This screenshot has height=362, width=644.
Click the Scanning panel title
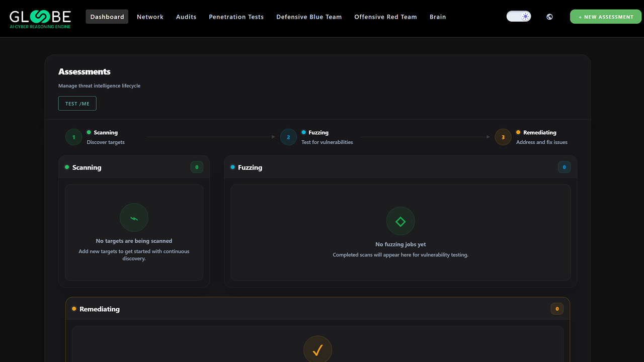[87, 167]
